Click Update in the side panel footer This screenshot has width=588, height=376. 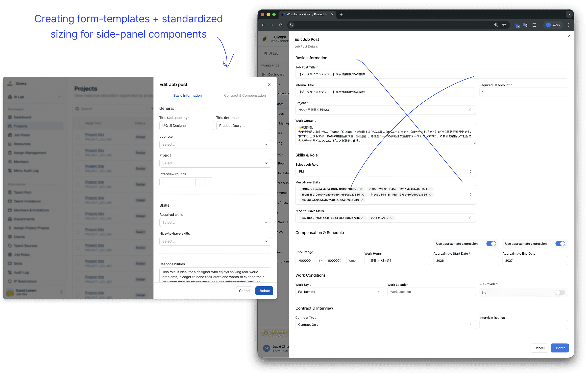560,348
